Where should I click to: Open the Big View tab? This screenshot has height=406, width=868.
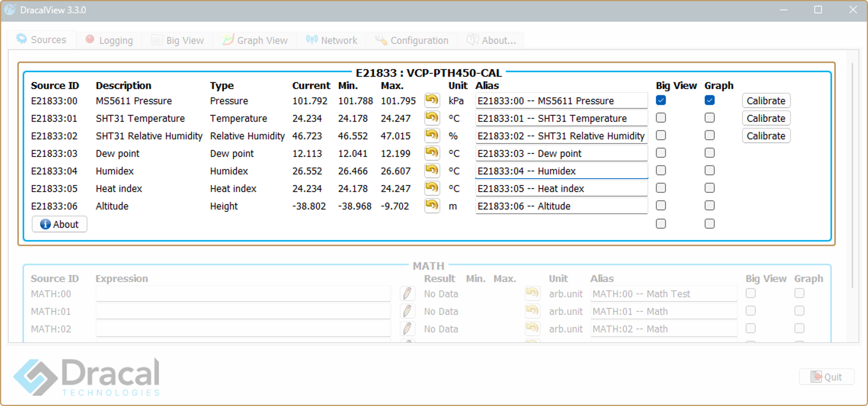178,40
